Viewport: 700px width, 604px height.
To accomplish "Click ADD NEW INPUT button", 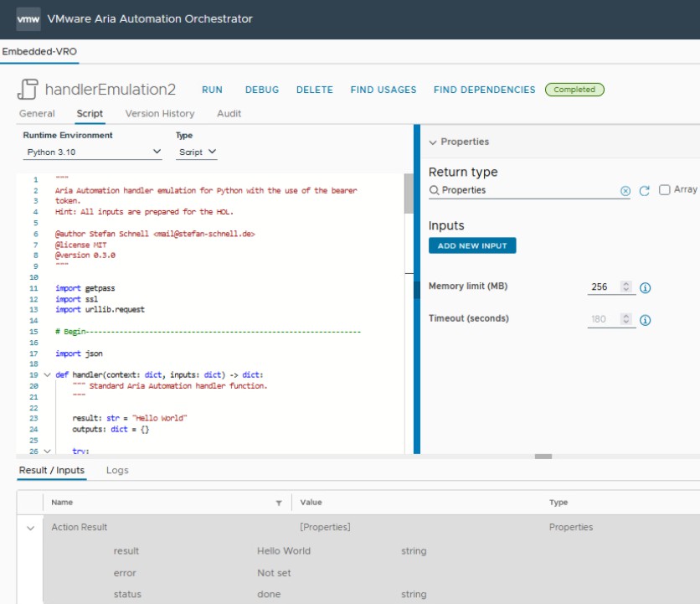I will point(472,245).
